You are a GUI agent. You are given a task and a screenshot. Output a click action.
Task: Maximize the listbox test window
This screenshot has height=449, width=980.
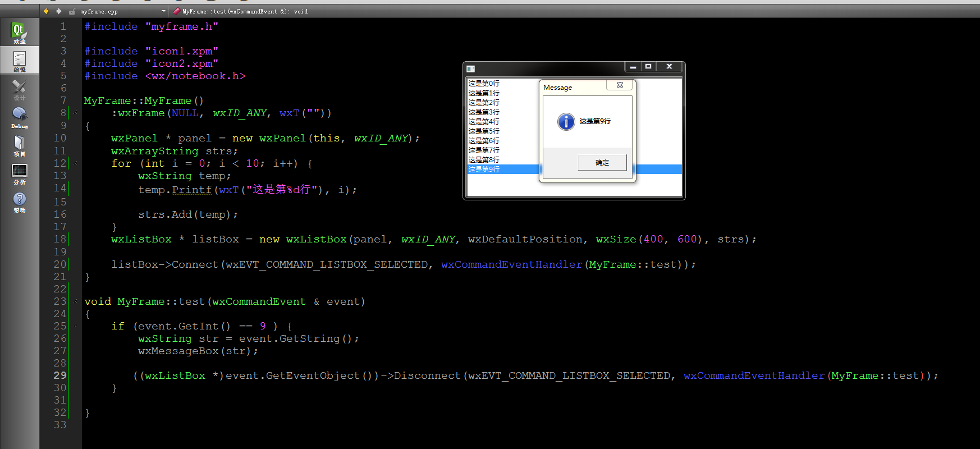648,67
